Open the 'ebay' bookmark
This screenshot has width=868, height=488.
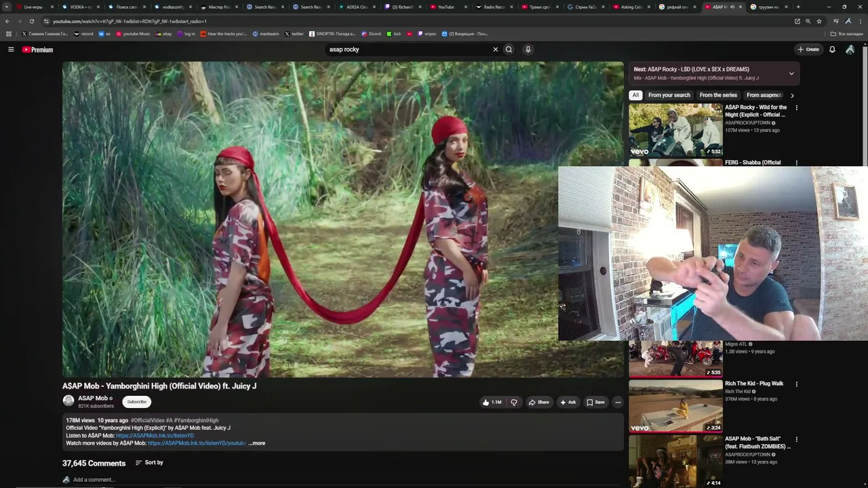(x=163, y=34)
